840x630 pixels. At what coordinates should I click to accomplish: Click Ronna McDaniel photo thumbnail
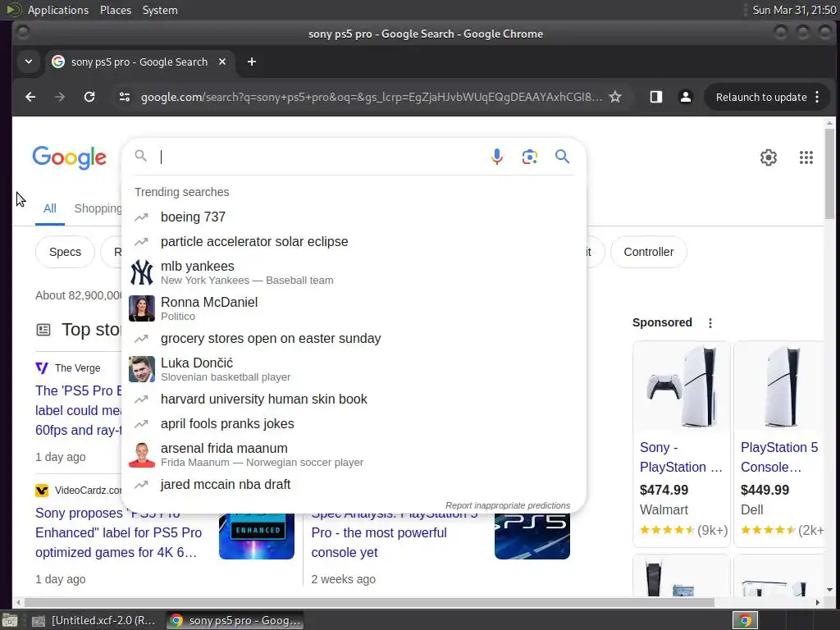pyautogui.click(x=142, y=308)
